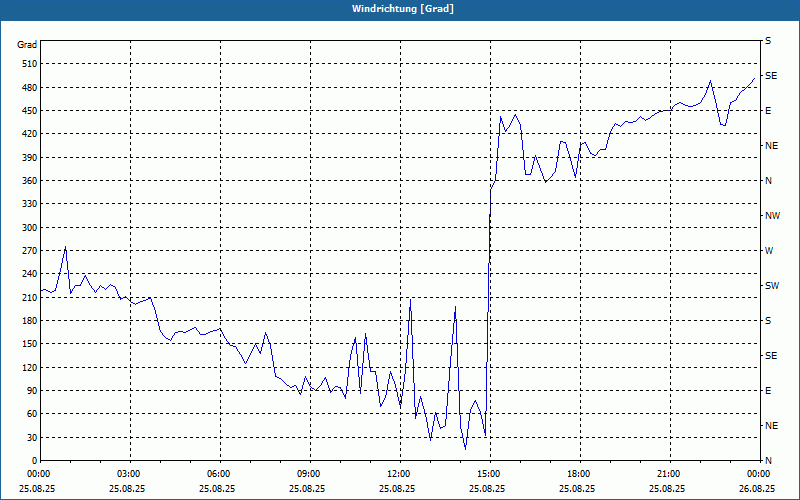Click the 26.08.25 date label

[x=757, y=488]
